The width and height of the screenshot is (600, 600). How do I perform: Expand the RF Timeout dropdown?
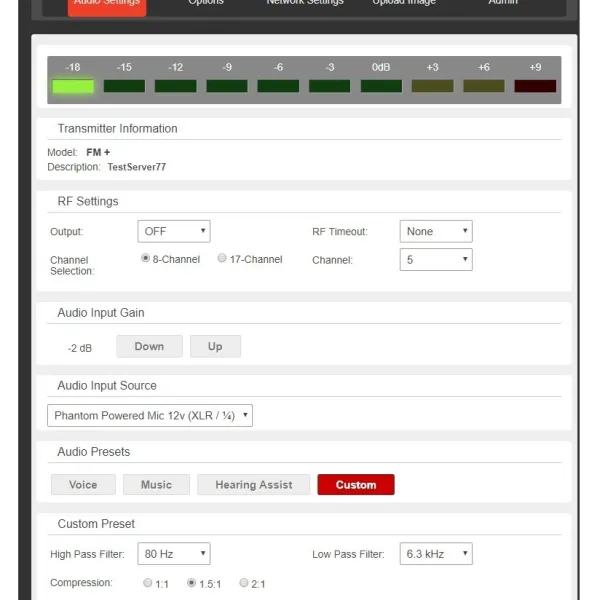pyautogui.click(x=435, y=231)
